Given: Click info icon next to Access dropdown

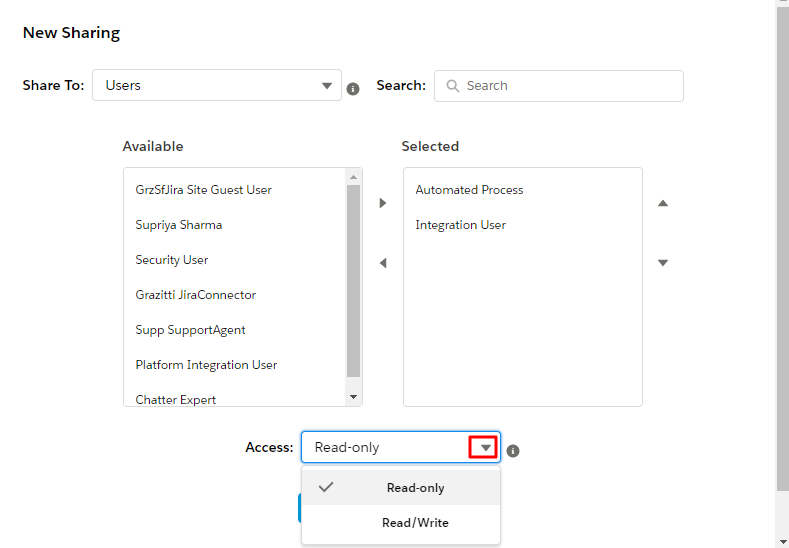Looking at the screenshot, I should 513,451.
